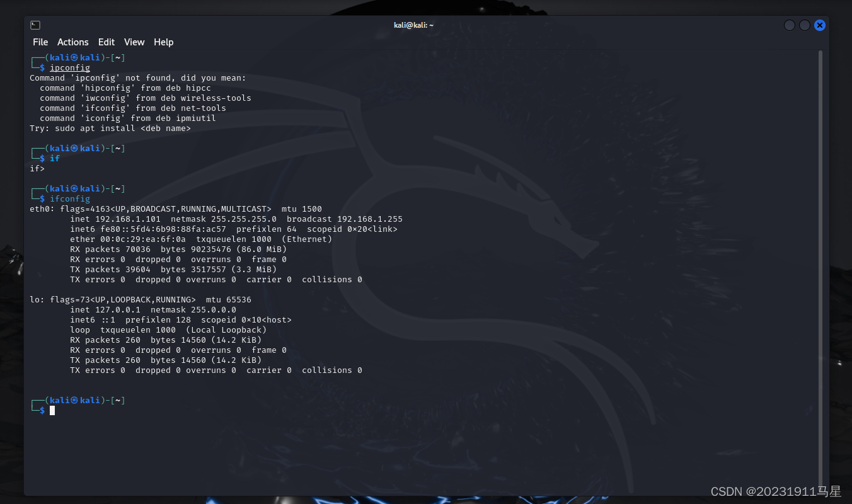This screenshot has height=504, width=852.
Task: Click the line "command 'iconfig' from deb ipmiutil"
Action: tap(128, 118)
